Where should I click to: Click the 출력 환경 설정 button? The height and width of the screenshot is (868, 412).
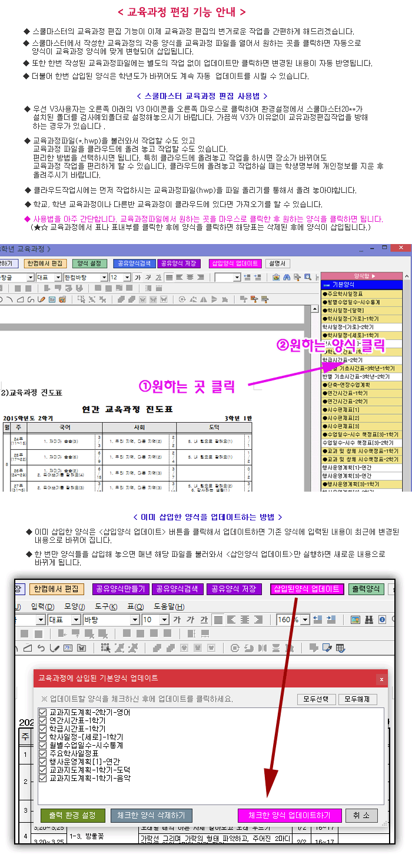pos(72,816)
